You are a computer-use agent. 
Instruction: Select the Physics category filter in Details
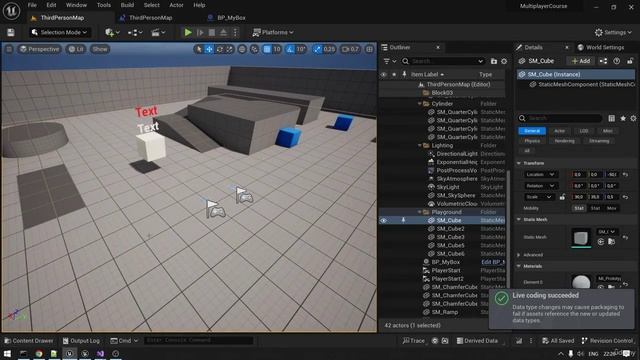point(532,141)
